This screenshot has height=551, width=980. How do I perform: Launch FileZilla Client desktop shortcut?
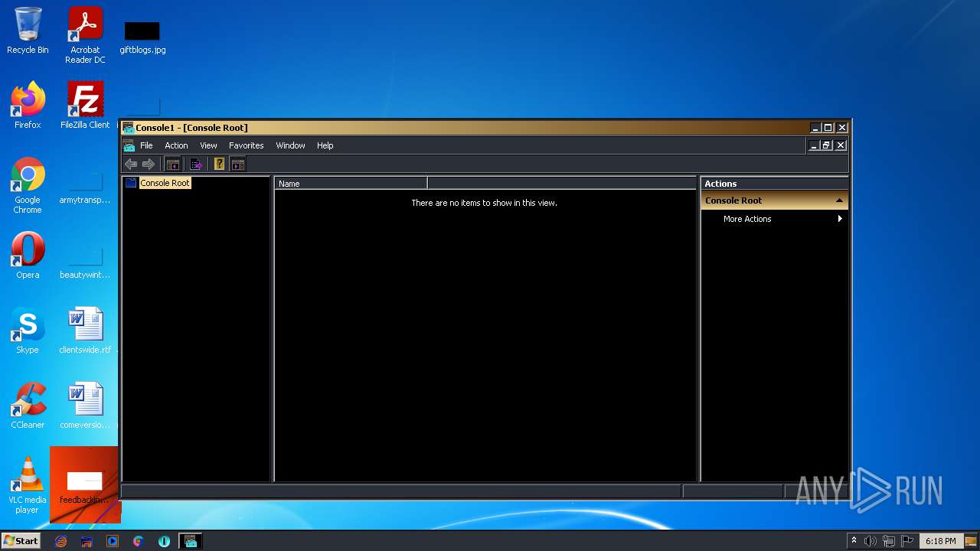[x=85, y=106]
